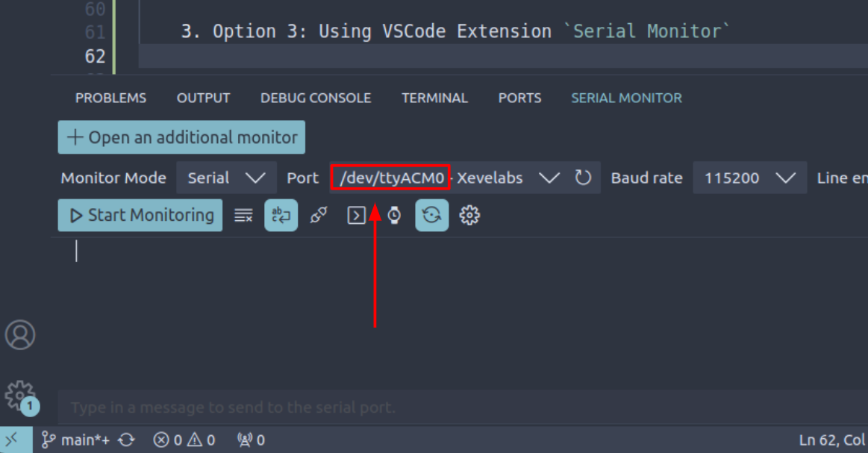Switch to the TERMINAL tab
Image resolution: width=868 pixels, height=453 pixels.
point(434,98)
